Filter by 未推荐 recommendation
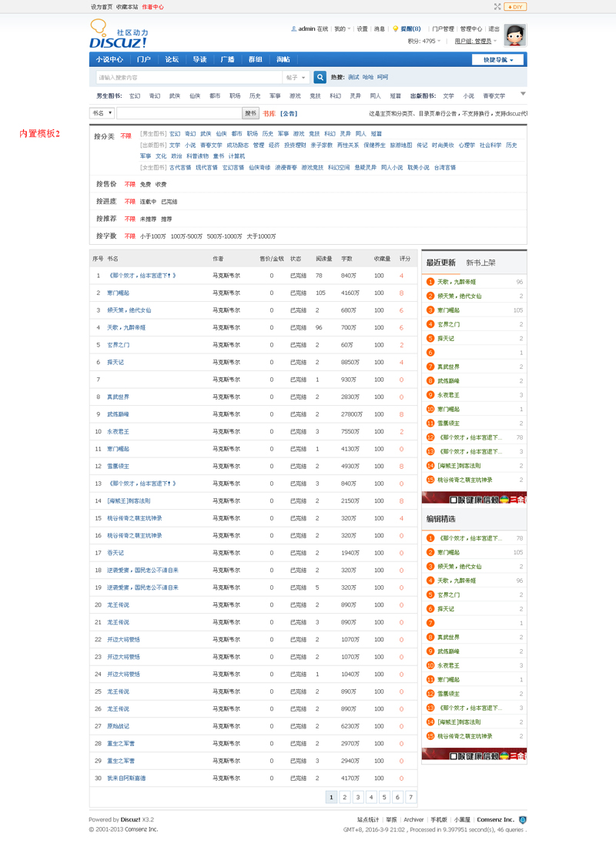Screen dimensions: 616x857 point(148,219)
